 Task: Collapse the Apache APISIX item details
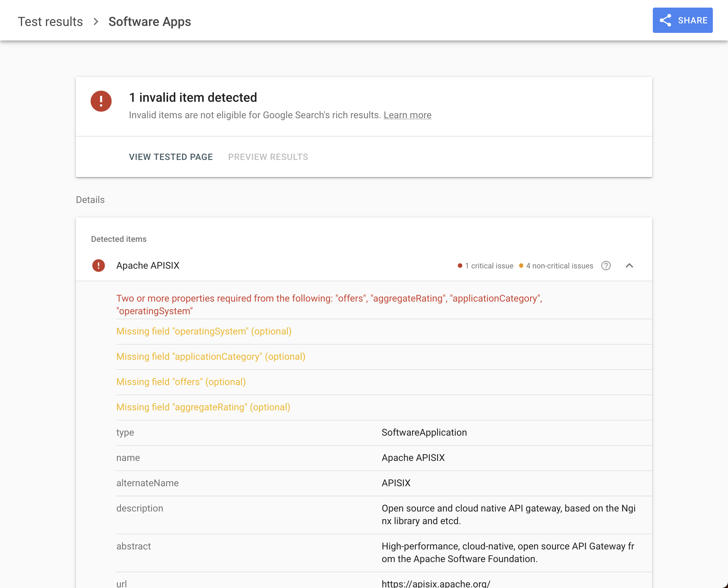click(x=629, y=266)
